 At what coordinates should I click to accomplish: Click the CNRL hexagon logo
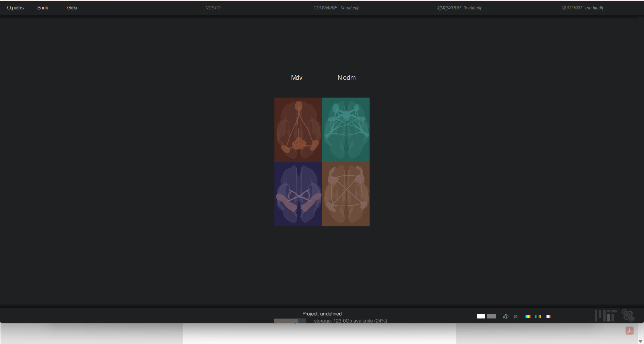628,315
